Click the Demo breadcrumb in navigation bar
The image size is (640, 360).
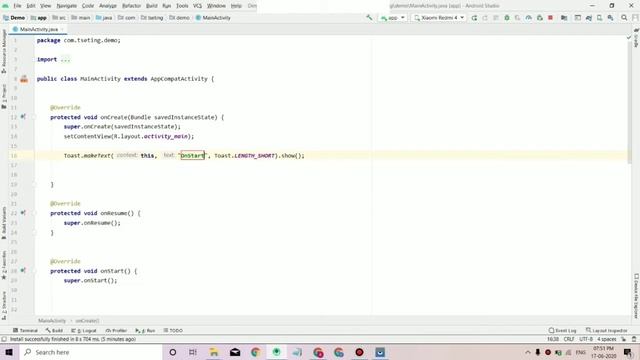coord(14,18)
